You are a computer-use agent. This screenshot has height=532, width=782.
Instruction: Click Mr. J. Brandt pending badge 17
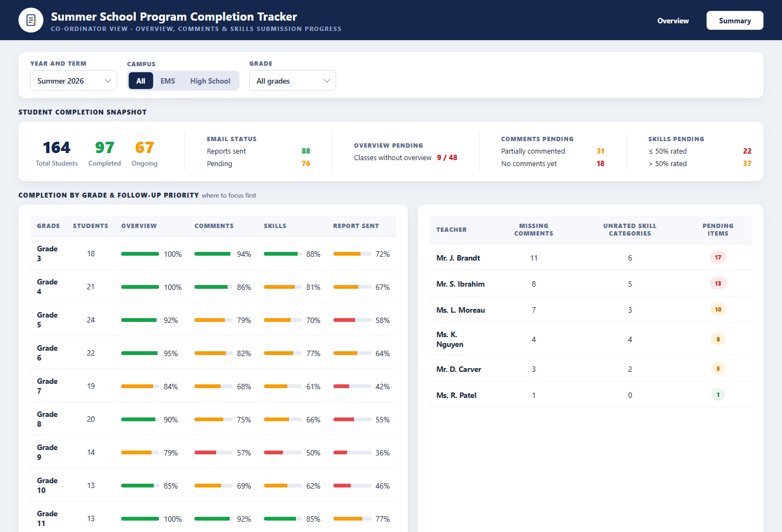point(718,257)
